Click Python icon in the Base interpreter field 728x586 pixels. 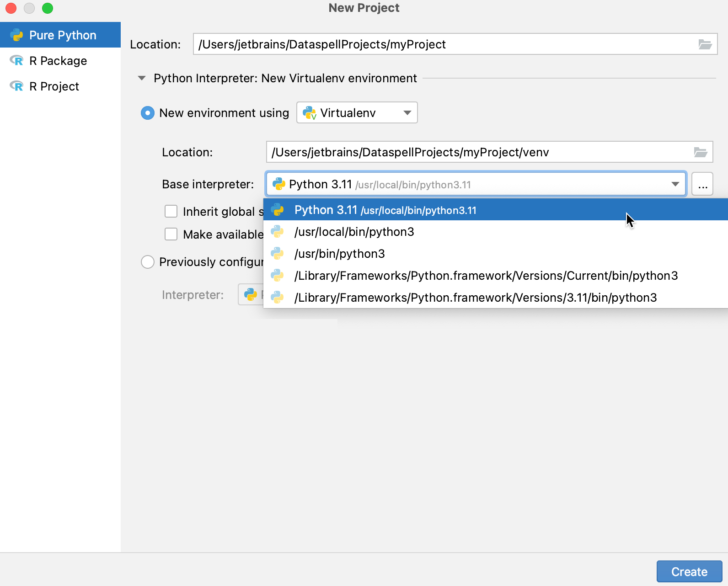(x=279, y=184)
